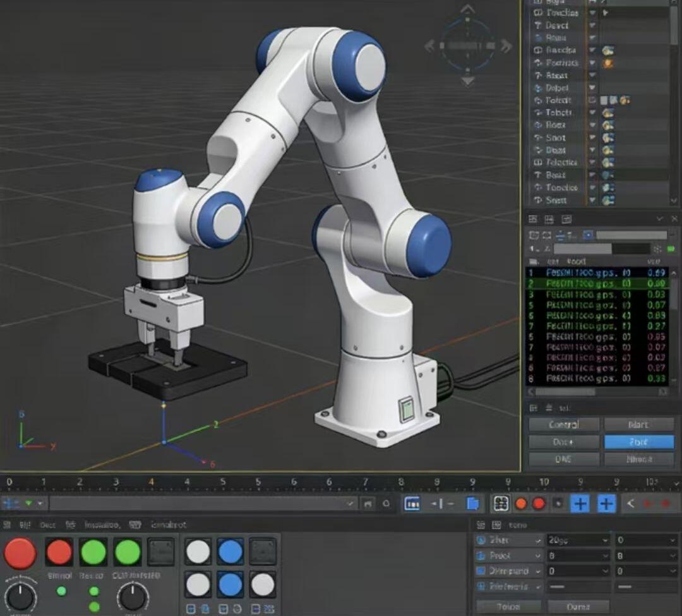Toggle the first green round button
The height and width of the screenshot is (616, 682).
click(93, 552)
